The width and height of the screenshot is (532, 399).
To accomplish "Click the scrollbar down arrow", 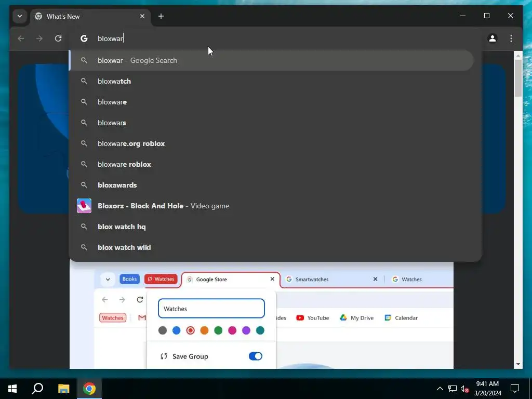I will tap(518, 364).
